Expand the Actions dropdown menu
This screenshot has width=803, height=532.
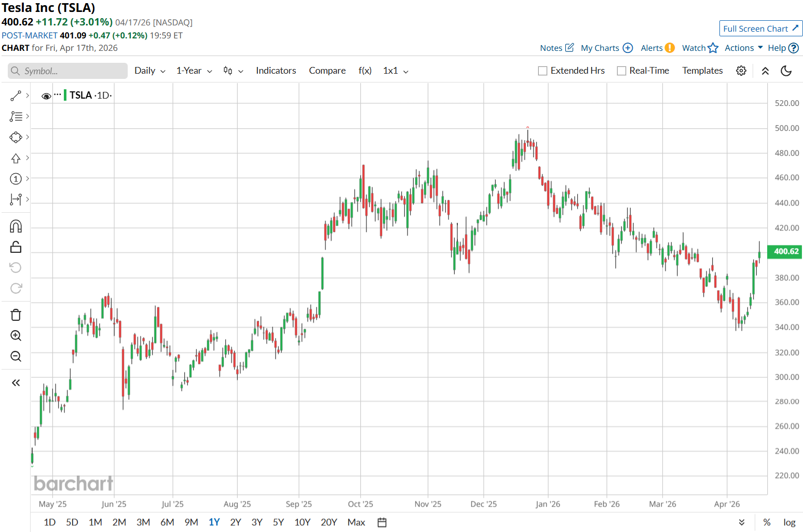tap(744, 48)
